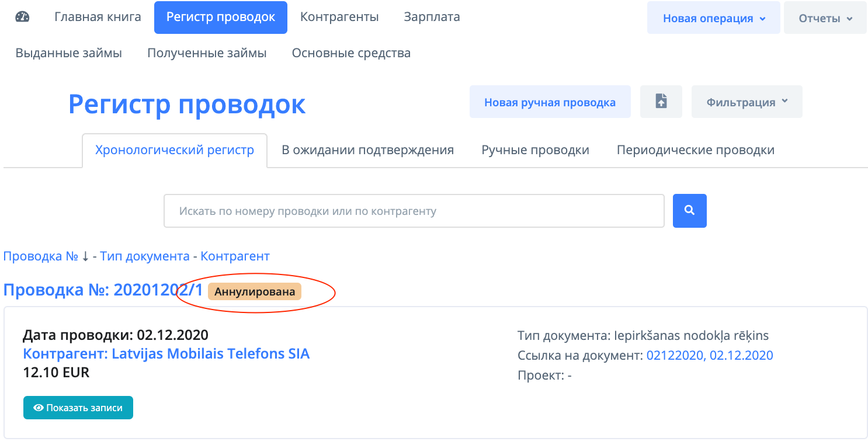The width and height of the screenshot is (868, 445).
Task: Sort by Тип документа link
Action: pos(145,256)
